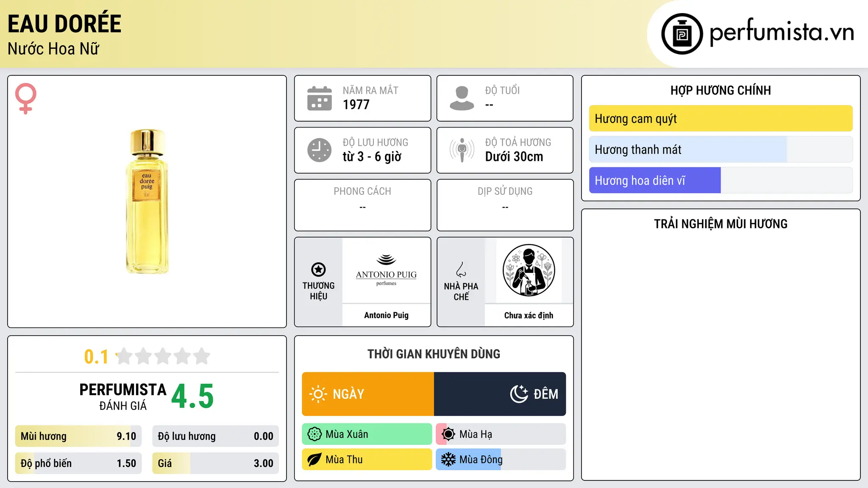Screen dimensions: 868x488
Task: Click the leaf icon for Mùa Thu
Action: click(314, 460)
